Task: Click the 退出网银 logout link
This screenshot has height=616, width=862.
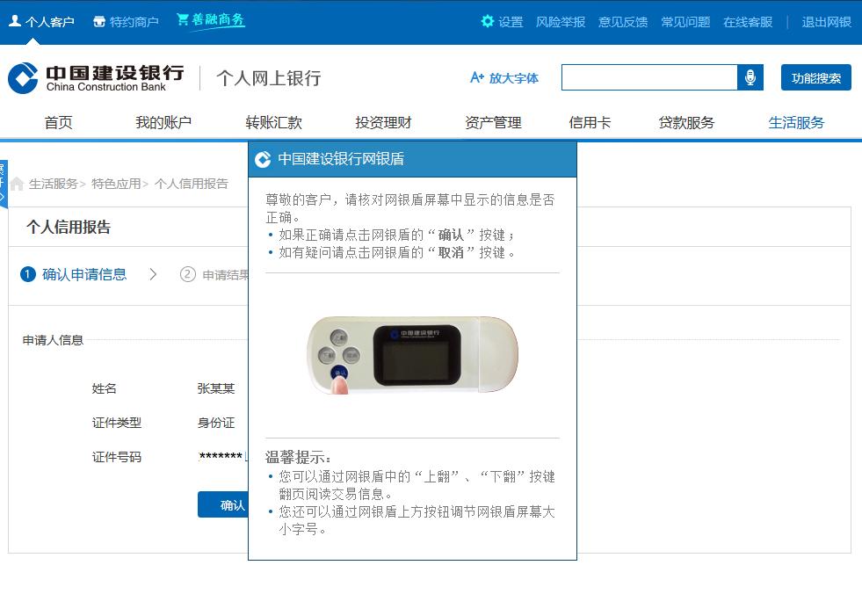Action: pos(825,22)
